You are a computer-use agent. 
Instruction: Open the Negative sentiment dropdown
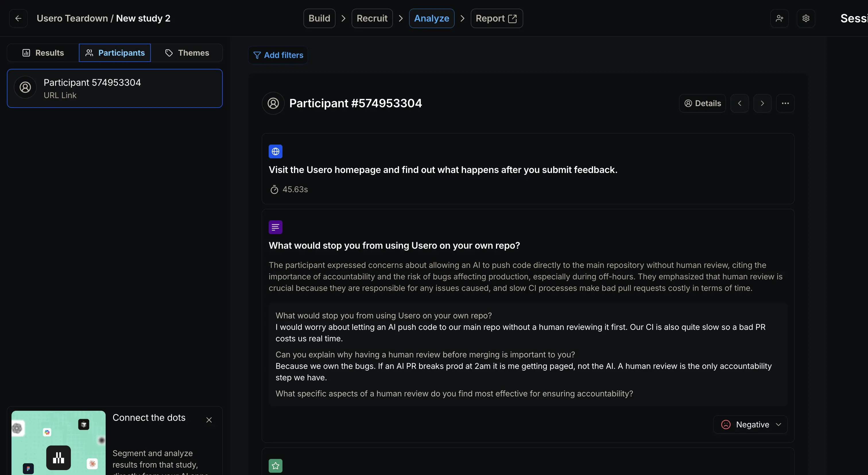click(750, 425)
